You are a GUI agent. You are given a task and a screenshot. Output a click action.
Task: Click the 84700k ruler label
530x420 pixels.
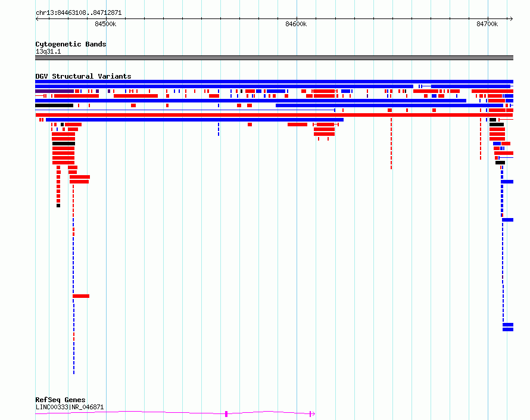[x=487, y=24]
